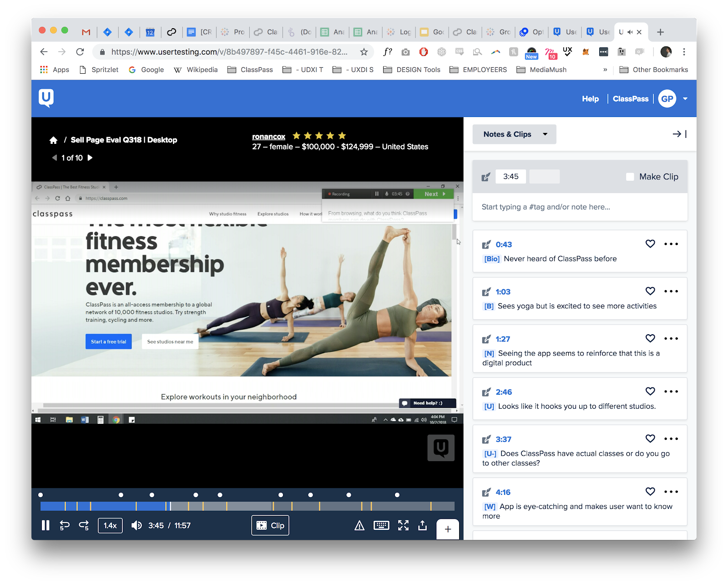Switch to the Log tab
This screenshot has width=728, height=585.
[x=399, y=32]
